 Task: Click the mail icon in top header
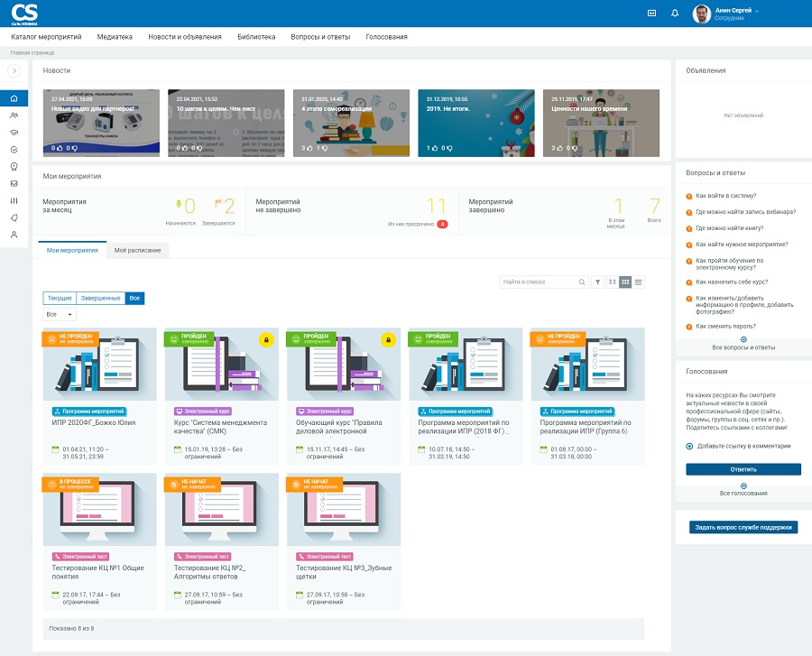click(651, 13)
